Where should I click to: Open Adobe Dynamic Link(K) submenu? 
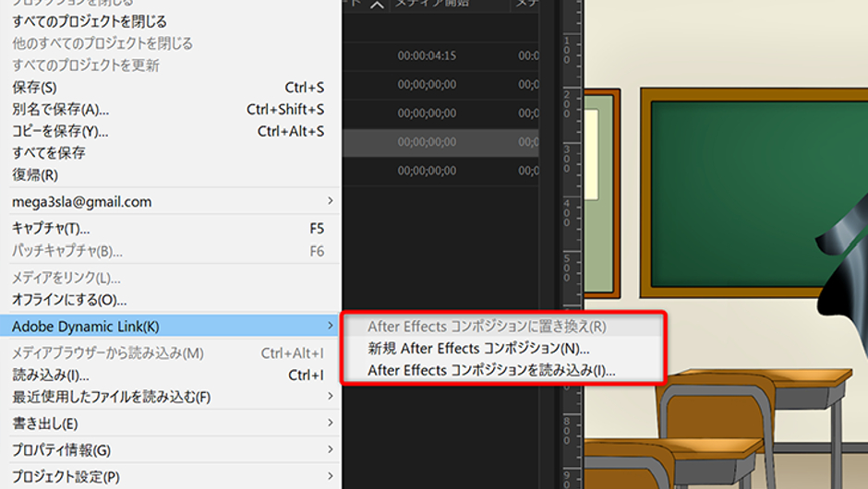pos(170,327)
